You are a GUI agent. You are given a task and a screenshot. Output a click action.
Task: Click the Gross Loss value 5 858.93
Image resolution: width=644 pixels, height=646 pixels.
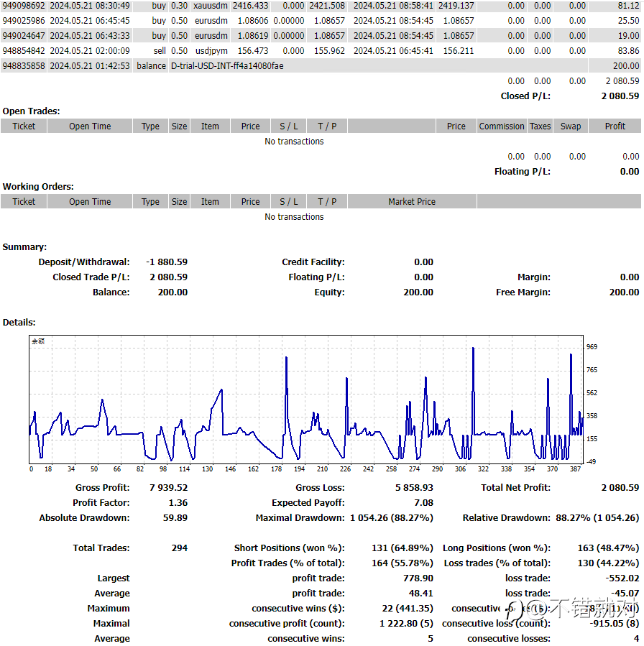[414, 487]
